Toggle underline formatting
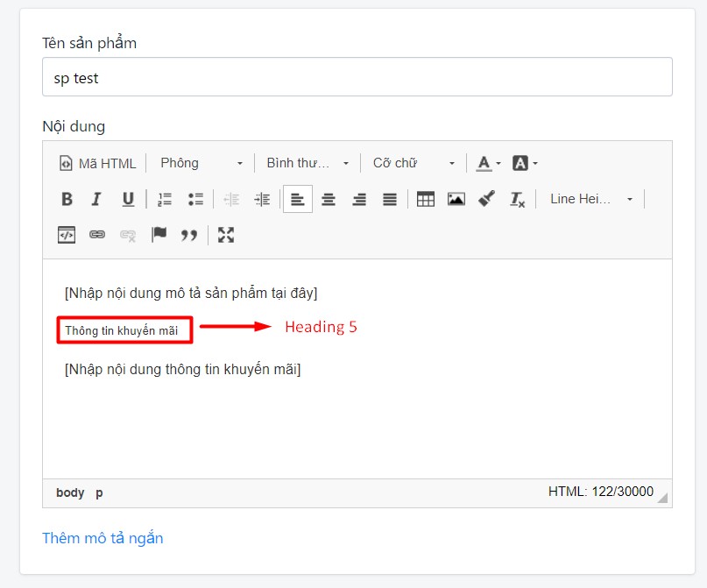 point(128,199)
